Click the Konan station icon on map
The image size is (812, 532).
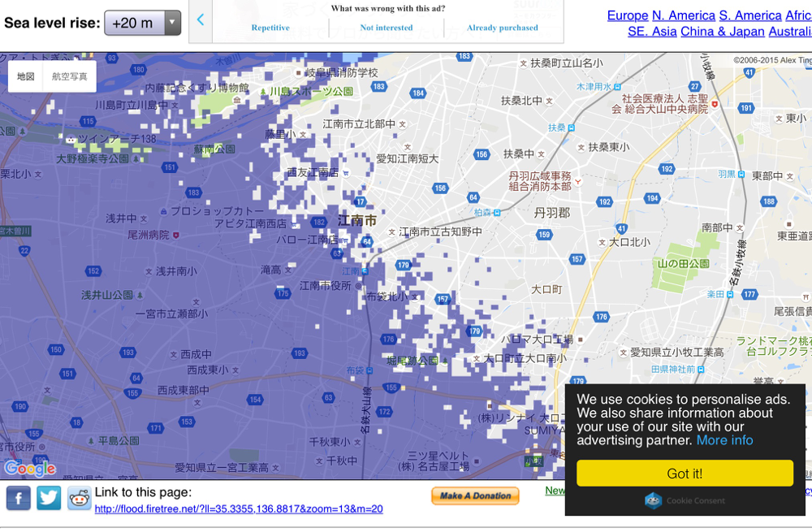(x=365, y=270)
